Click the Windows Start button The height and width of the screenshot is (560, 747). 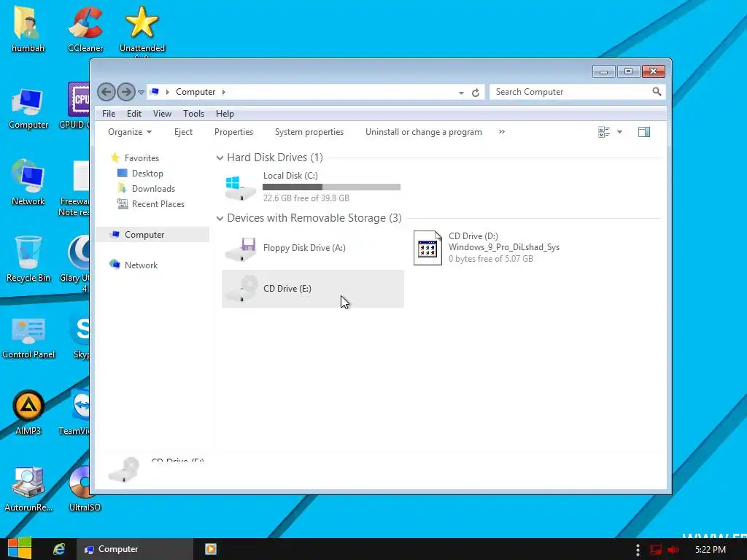point(20,549)
